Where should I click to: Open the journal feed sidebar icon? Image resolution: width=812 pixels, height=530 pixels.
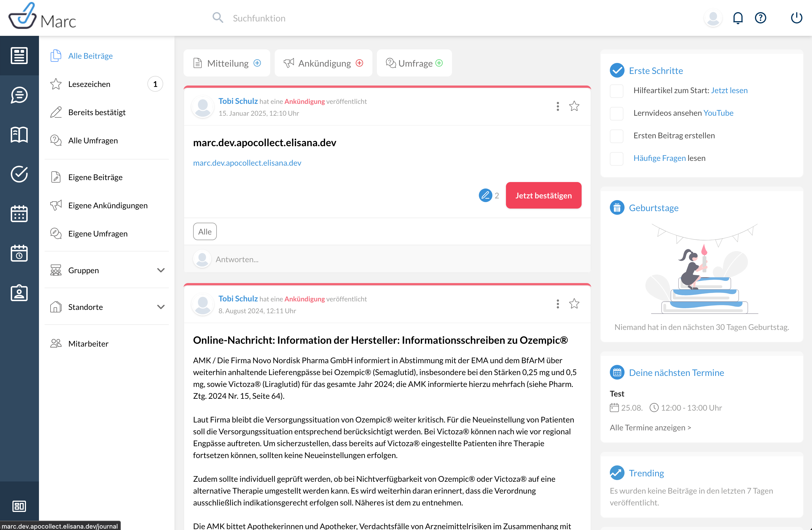[x=19, y=56]
